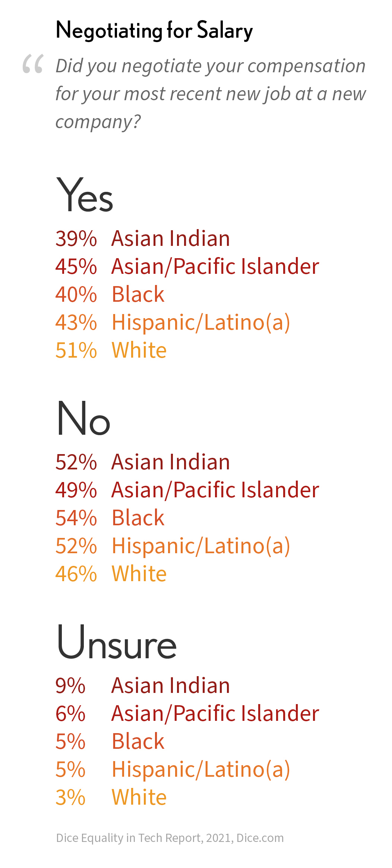Select 3% White under Unsure
This screenshot has height=868, width=392.
pyautogui.click(x=111, y=797)
